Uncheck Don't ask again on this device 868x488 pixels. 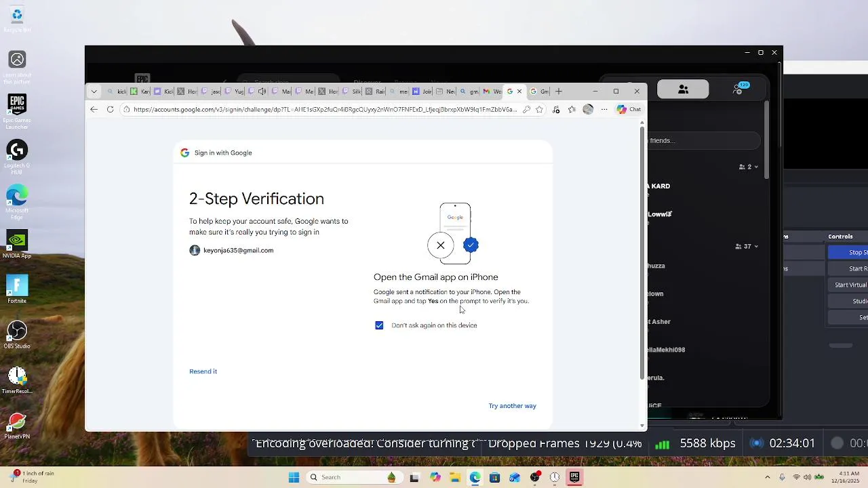(379, 325)
